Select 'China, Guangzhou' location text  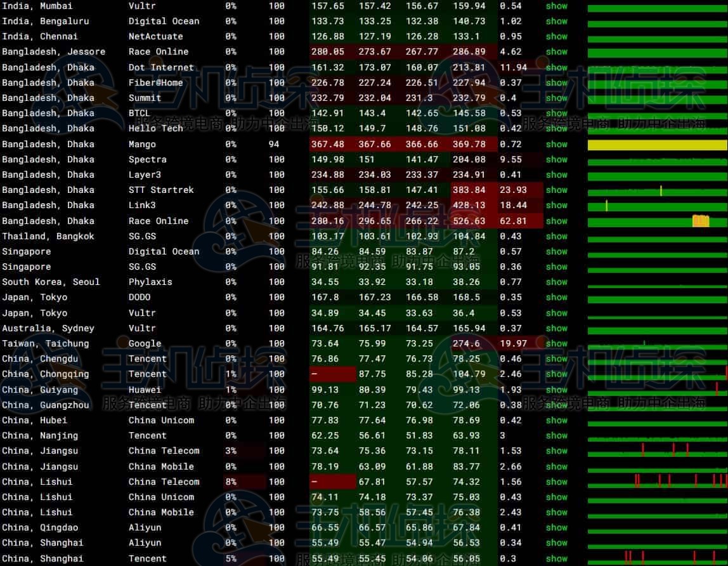(46, 405)
